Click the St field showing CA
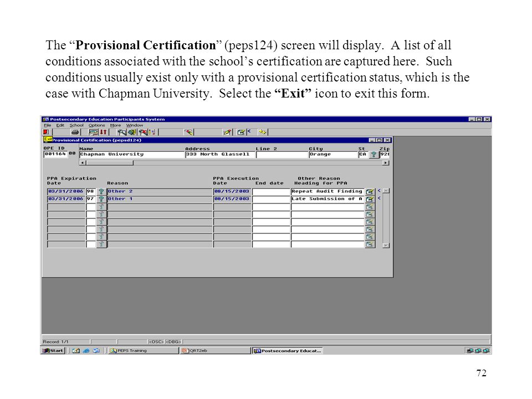 [x=363, y=155]
